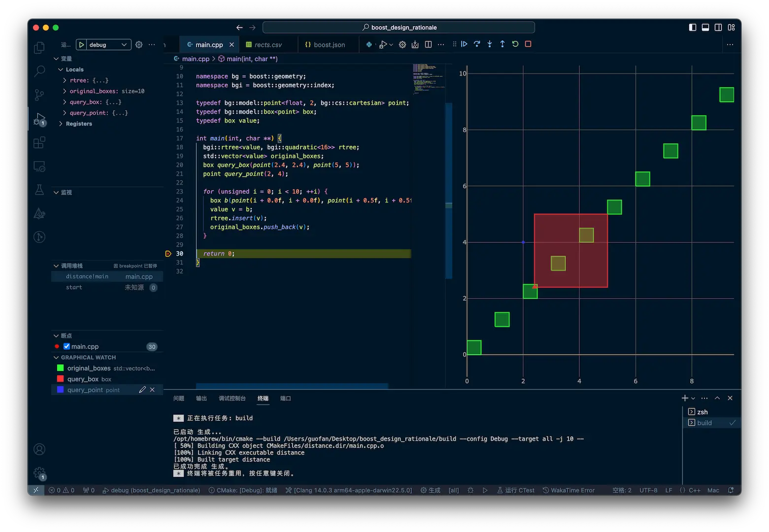This screenshot has height=532, width=769.
Task: Open the run-or-debug dropdown arrow in the editor toolbar
Action: 391,45
